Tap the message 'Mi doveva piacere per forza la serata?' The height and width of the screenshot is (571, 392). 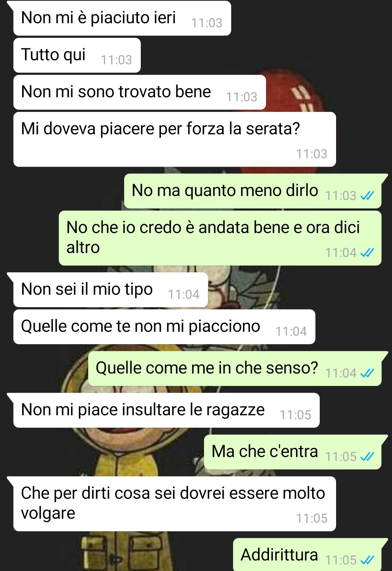coord(175,139)
